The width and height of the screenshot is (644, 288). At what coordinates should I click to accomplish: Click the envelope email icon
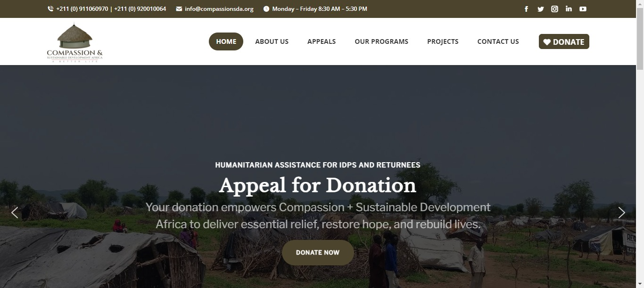tap(179, 9)
